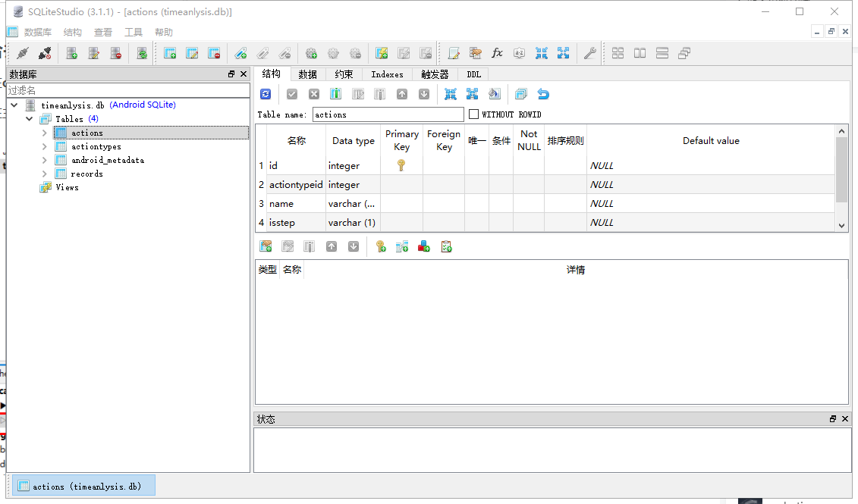Screen dimensions: 858x504
Task: Open the 帮助 menu
Action: (164, 33)
